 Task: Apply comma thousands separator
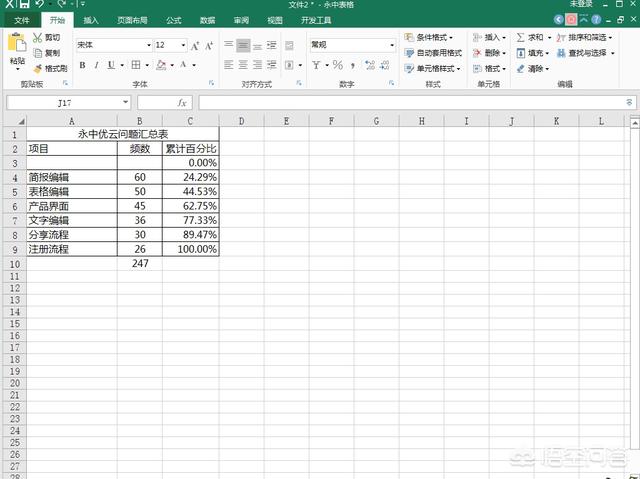click(x=353, y=65)
